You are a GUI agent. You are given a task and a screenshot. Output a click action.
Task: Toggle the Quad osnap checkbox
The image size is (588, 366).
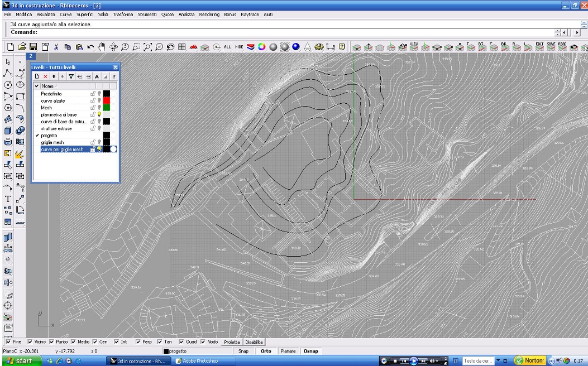[181, 342]
